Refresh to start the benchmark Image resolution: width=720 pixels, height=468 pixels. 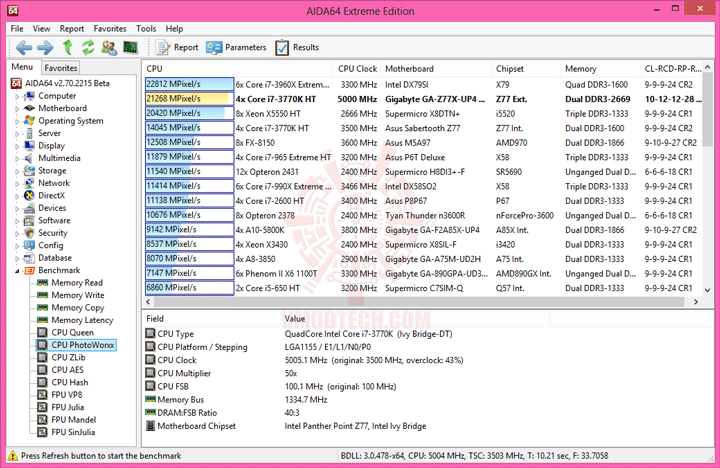click(x=88, y=47)
